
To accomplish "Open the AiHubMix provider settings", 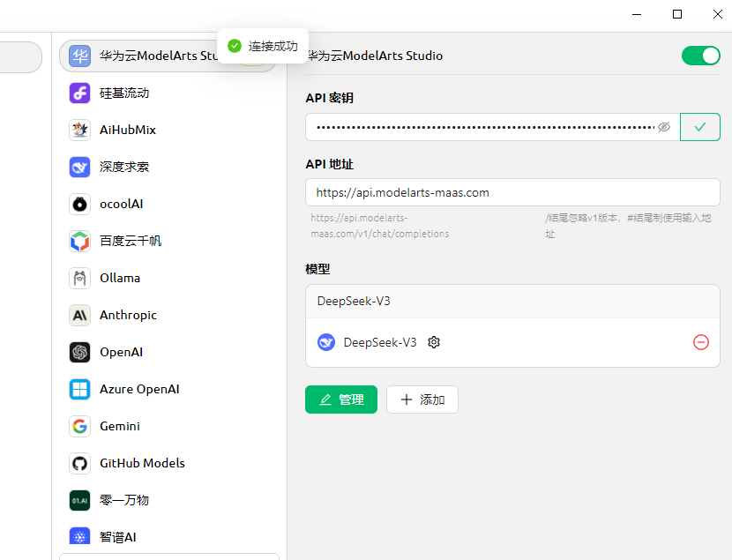I will [168, 130].
